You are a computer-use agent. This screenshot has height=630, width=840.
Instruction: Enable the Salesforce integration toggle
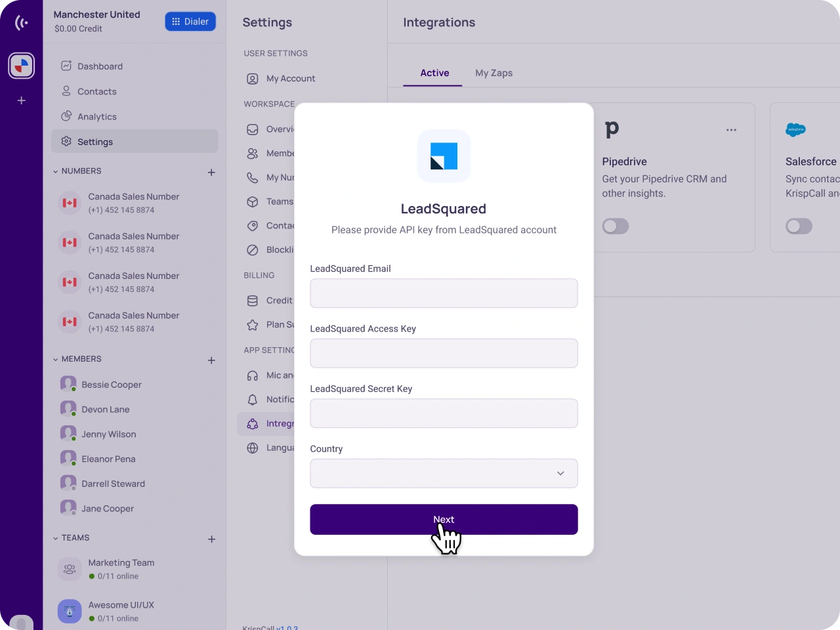click(x=799, y=226)
